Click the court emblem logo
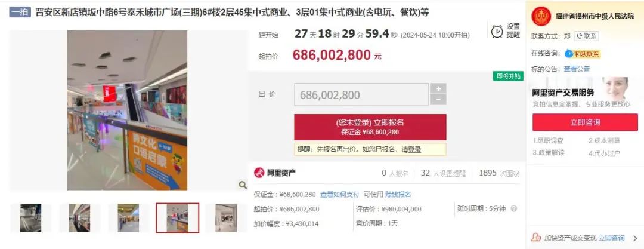Screen dimensions: 644x249 point(541,17)
